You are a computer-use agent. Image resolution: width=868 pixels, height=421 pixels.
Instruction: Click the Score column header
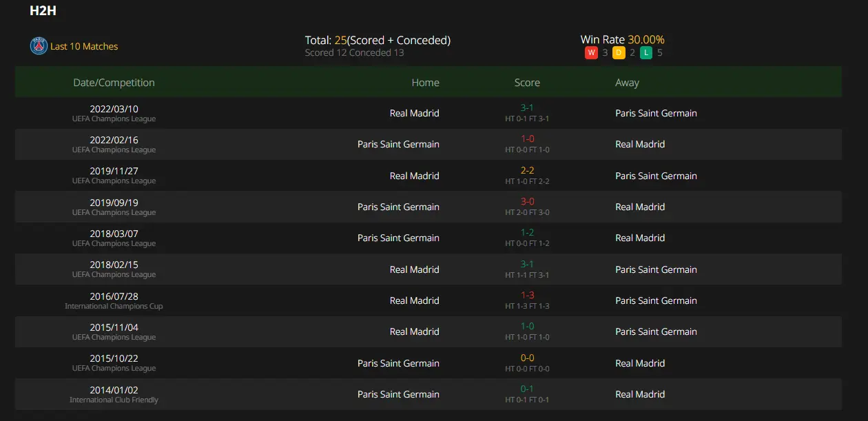coord(527,83)
